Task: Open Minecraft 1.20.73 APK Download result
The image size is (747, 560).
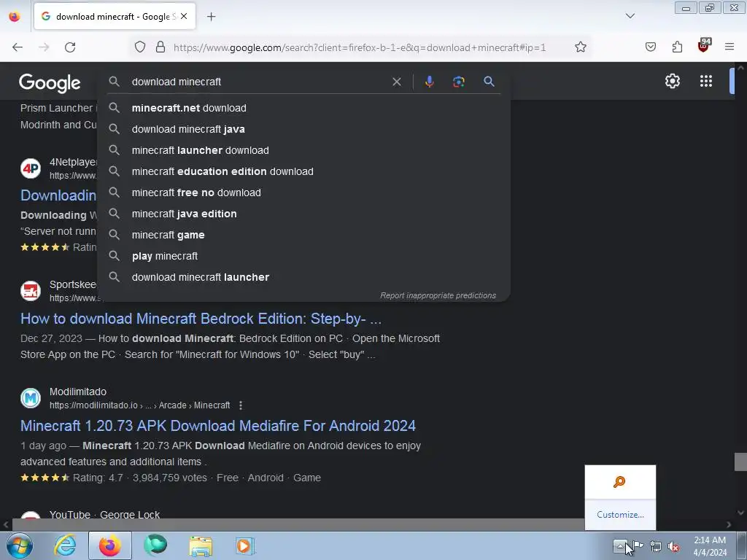Action: click(x=217, y=426)
